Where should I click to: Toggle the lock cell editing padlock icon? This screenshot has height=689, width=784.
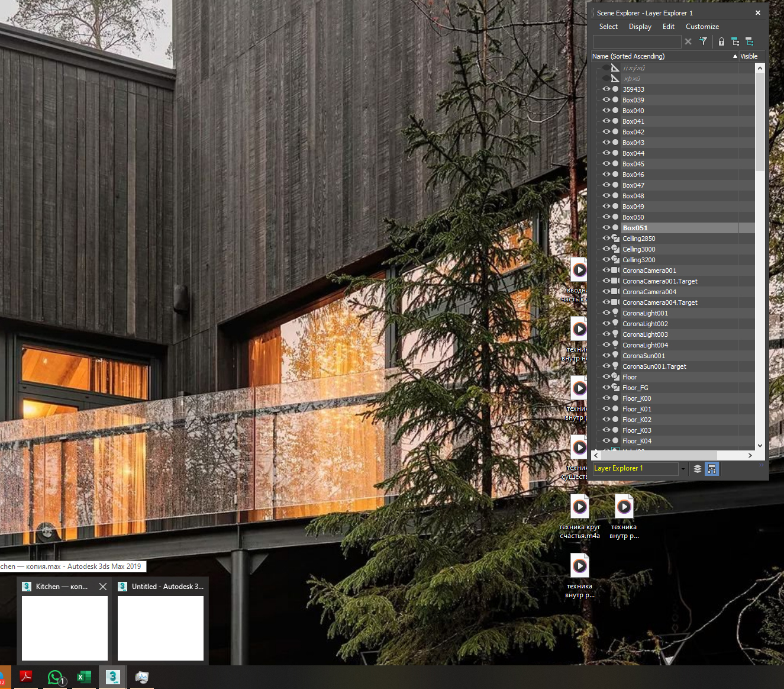721,41
